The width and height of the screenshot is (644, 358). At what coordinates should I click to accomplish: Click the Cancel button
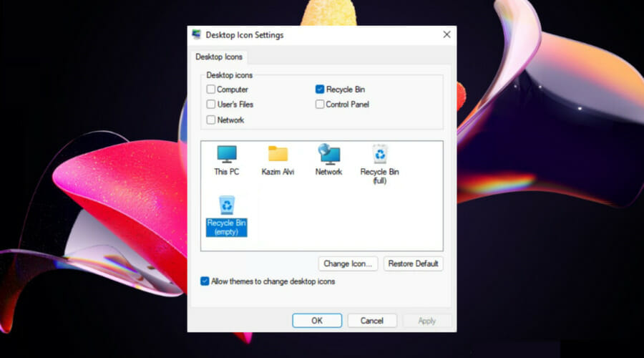(372, 321)
